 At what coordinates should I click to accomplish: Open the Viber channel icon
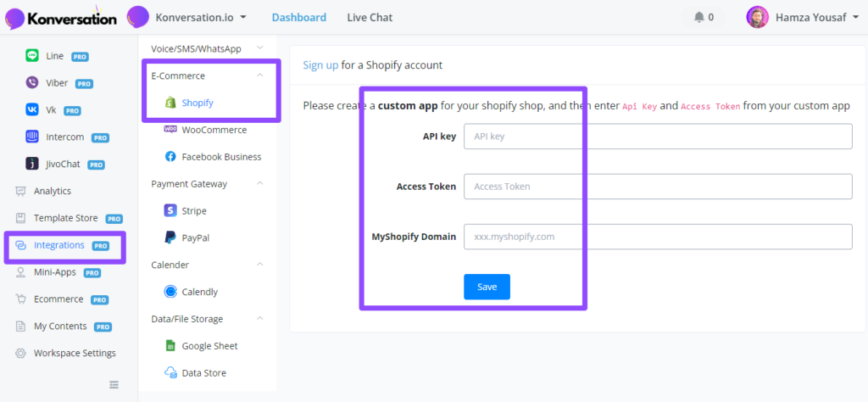(x=32, y=83)
